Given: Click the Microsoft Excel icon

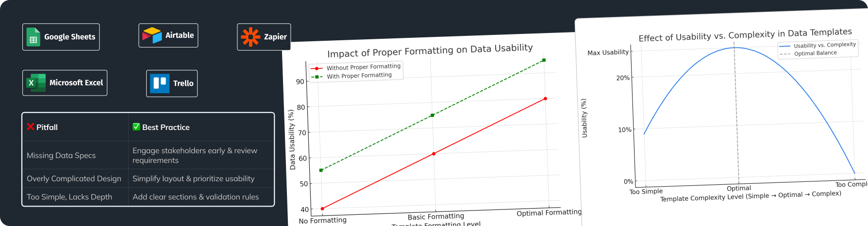Looking at the screenshot, I should (36, 83).
